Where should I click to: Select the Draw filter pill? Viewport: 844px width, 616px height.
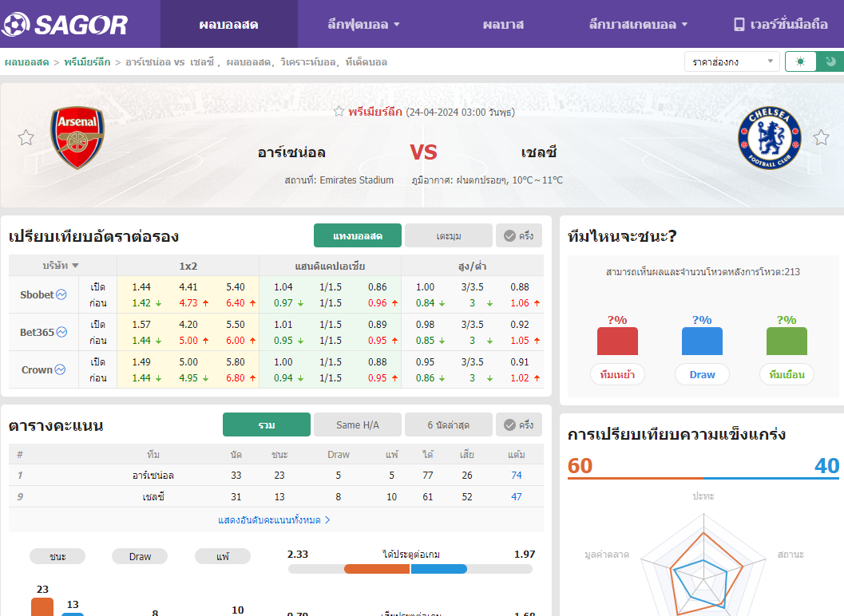coord(140,556)
